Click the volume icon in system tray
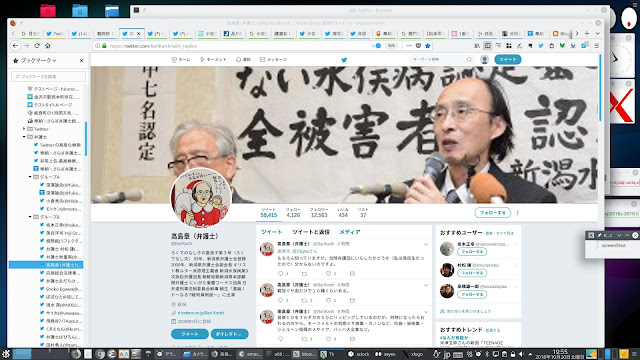This screenshot has height=360, width=640. 521,354
